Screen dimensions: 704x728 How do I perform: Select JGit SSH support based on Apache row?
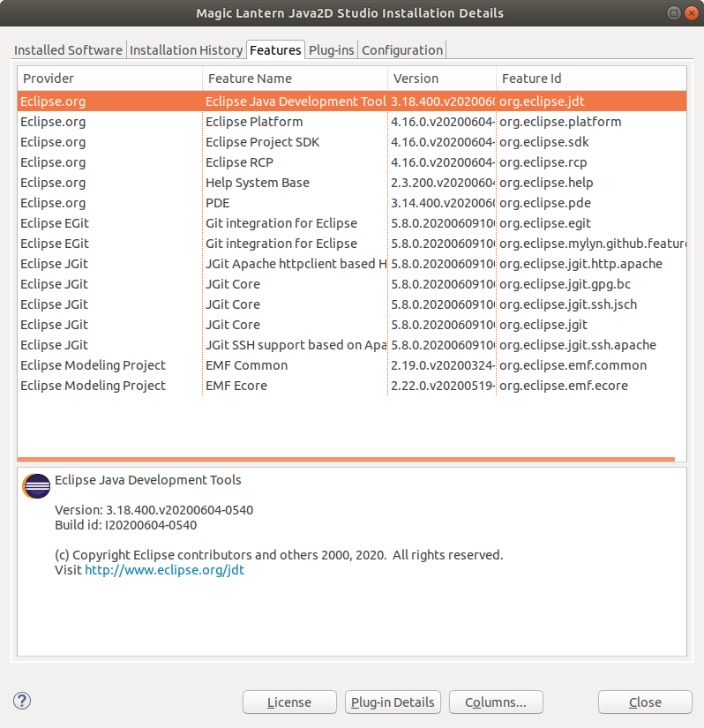pos(352,345)
